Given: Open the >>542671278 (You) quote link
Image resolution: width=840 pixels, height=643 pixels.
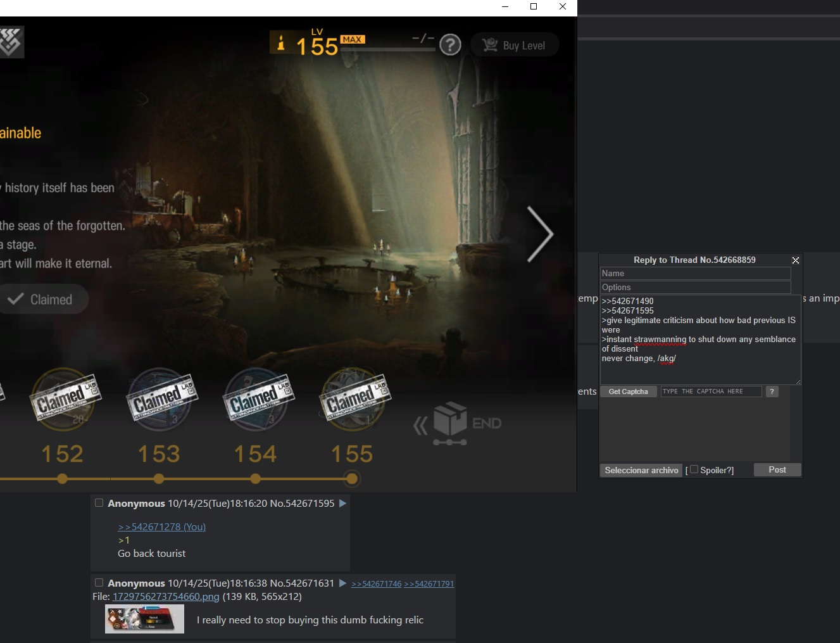Looking at the screenshot, I should [161, 526].
